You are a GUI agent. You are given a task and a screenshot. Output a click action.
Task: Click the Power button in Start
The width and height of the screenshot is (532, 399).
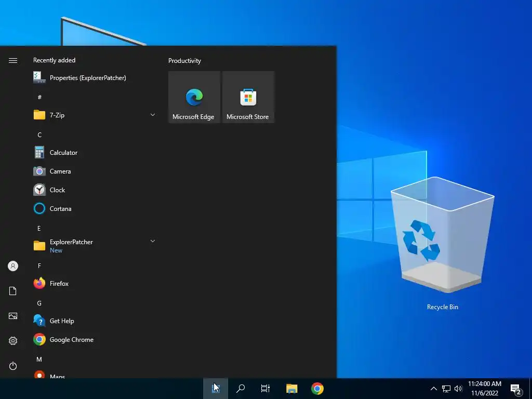13,366
